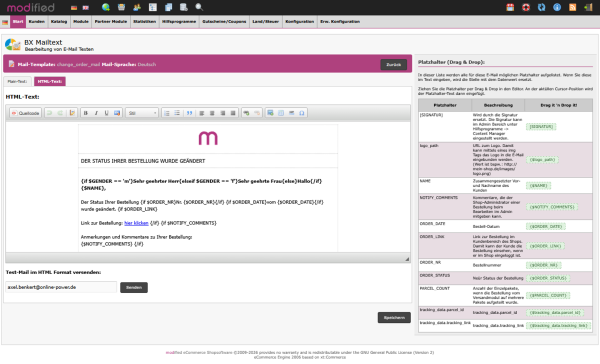600x364 pixels.
Task: Open the Hilfsprogramme menu
Action: click(179, 22)
